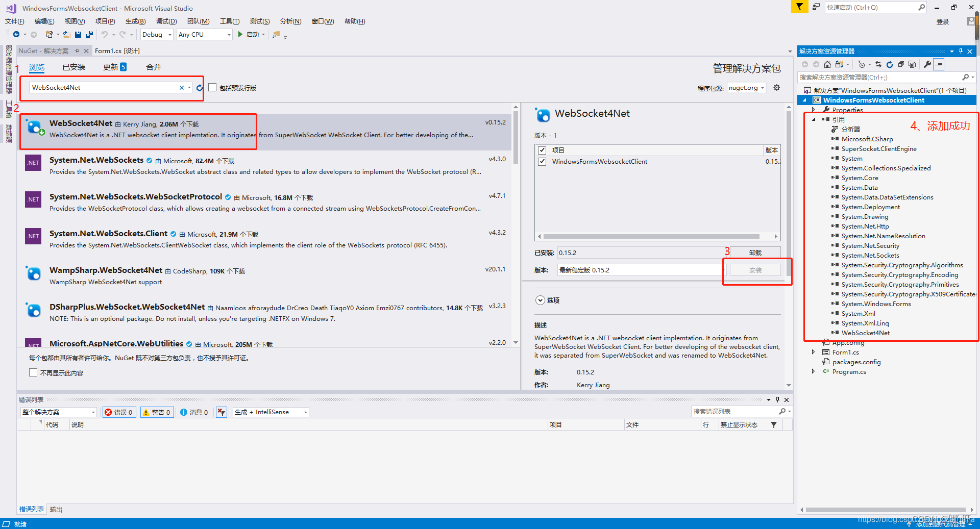Image resolution: width=980 pixels, height=529 pixels.
Task: Click Collapse All in Solution Explorer
Action: point(901,65)
